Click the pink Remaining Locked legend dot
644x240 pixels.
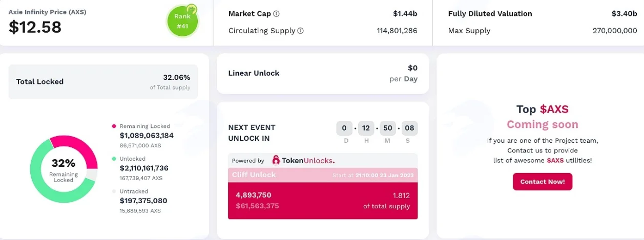click(x=114, y=126)
